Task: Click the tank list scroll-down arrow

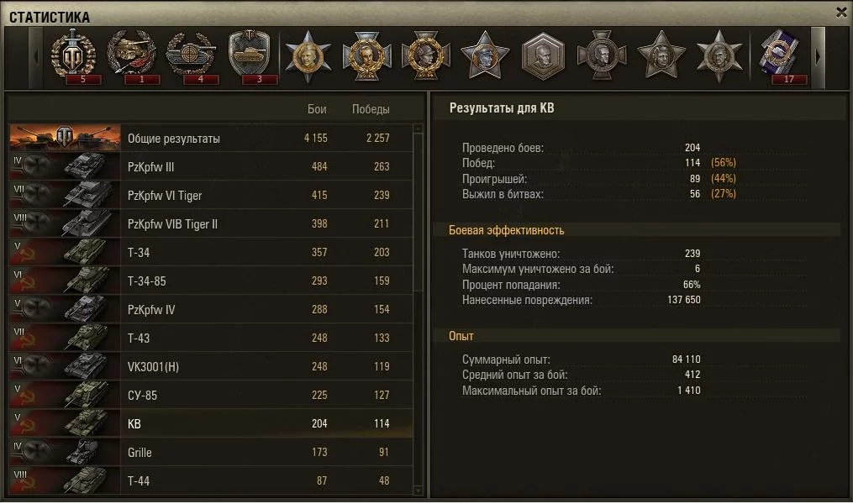Action: tap(418, 491)
